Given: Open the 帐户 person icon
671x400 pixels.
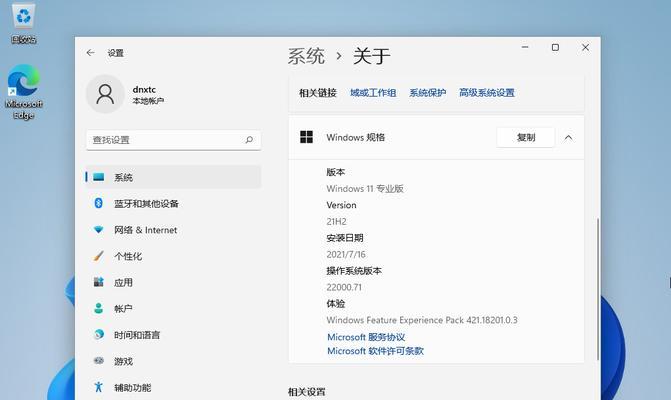Looking at the screenshot, I should tap(98, 308).
